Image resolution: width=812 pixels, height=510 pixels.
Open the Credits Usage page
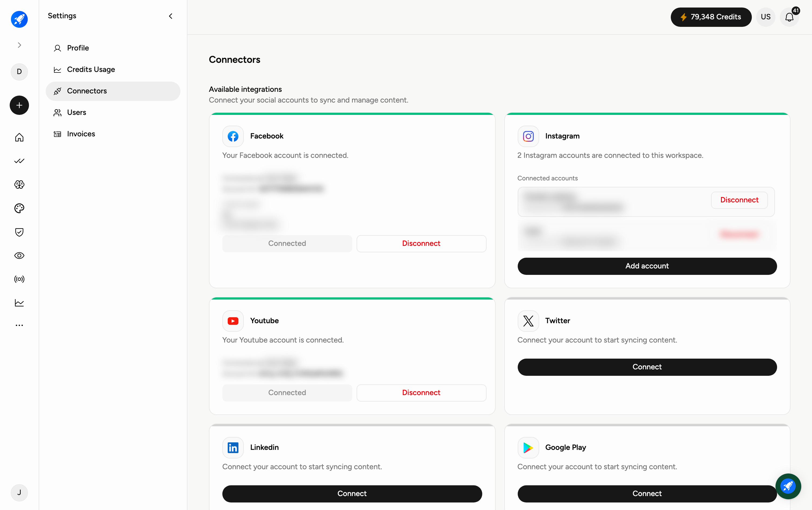point(113,70)
